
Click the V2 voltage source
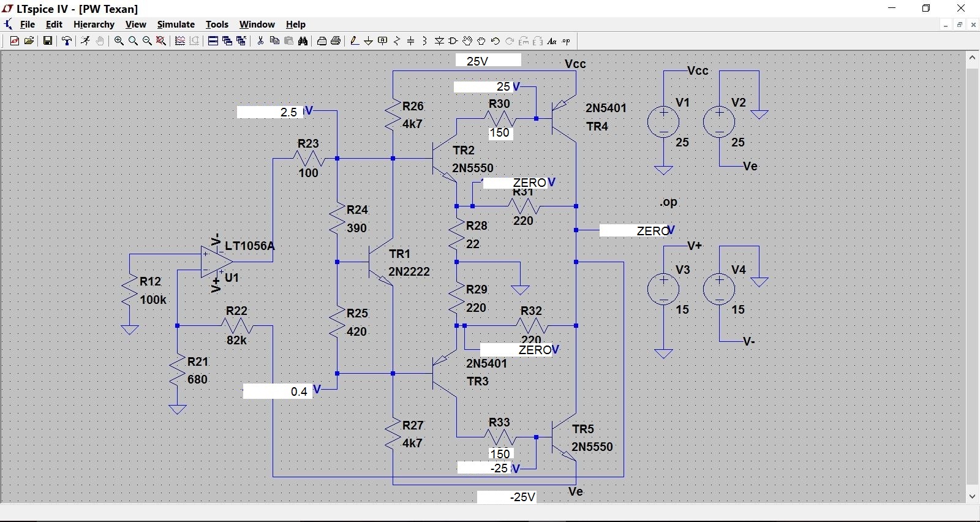719,122
